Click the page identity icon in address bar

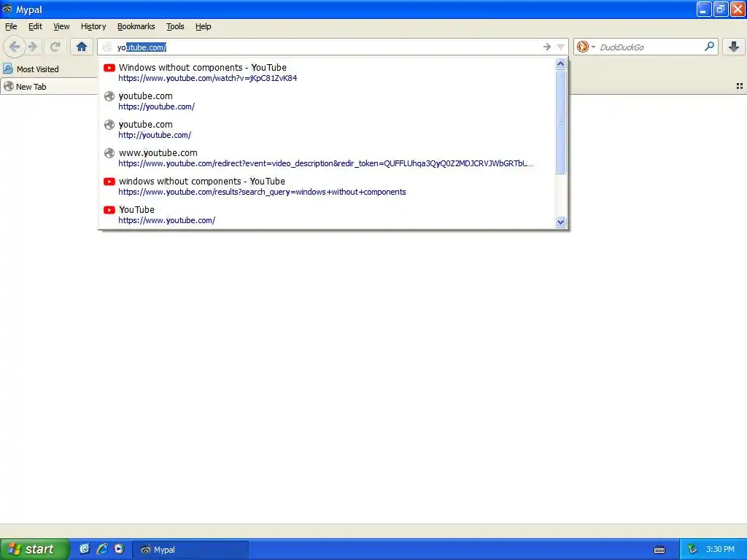(107, 47)
